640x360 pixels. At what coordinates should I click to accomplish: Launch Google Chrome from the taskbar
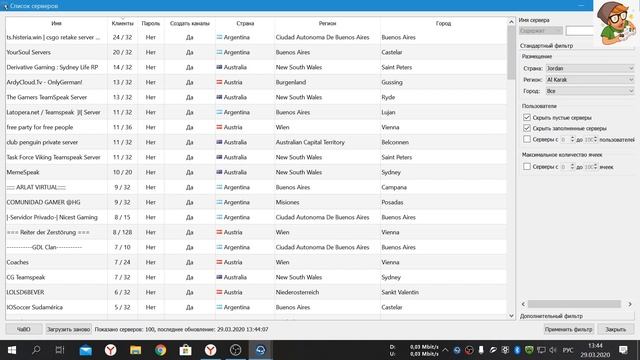click(x=160, y=350)
